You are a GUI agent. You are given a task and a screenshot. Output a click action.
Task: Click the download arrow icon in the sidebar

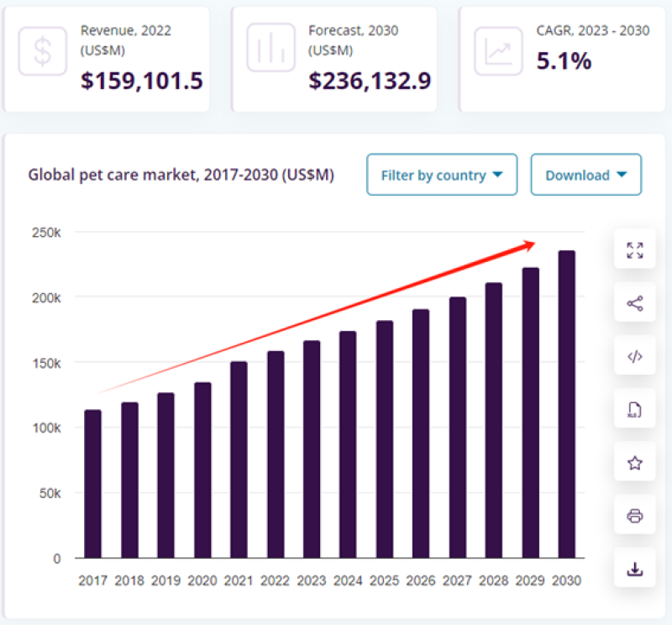click(x=635, y=569)
